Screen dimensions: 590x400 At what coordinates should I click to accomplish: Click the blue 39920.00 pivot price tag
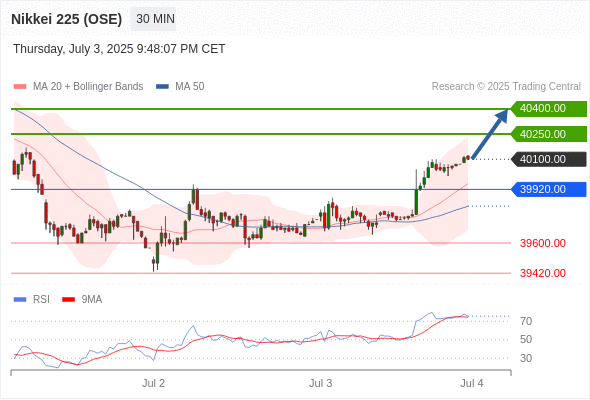point(549,189)
